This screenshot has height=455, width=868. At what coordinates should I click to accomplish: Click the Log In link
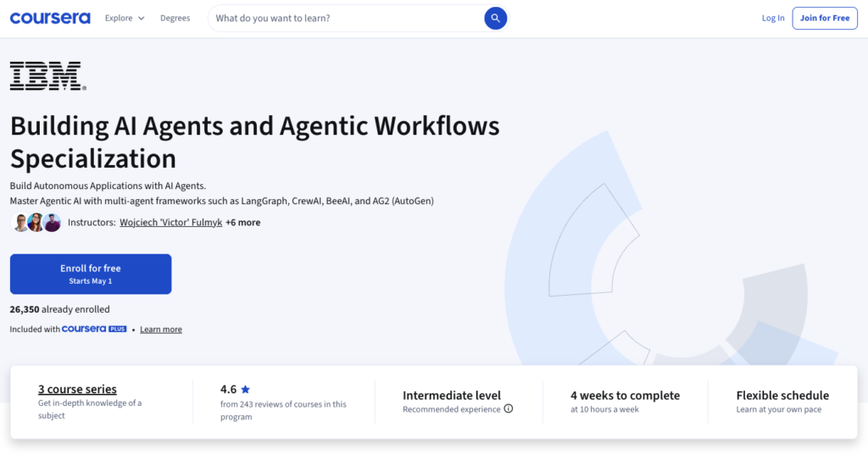point(773,19)
